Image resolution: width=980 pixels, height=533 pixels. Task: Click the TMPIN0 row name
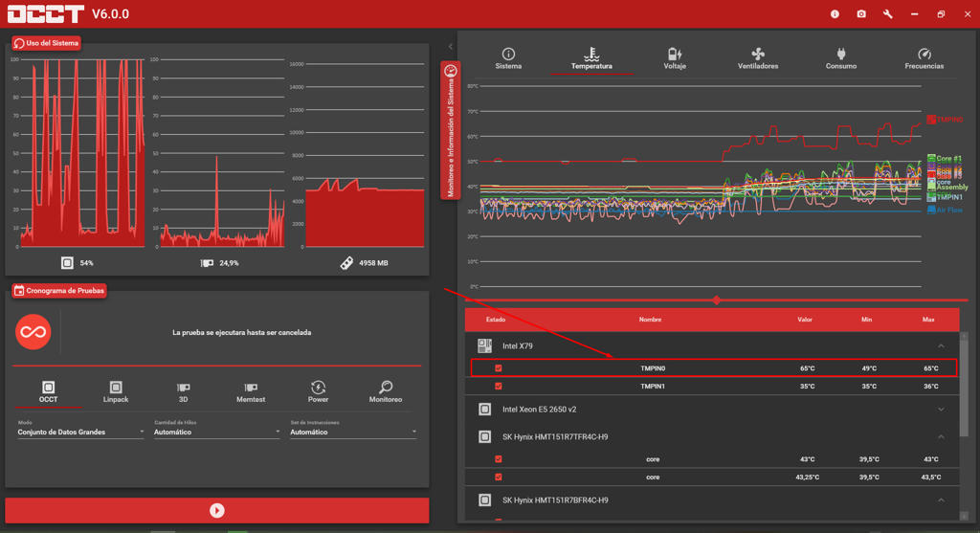tap(653, 368)
